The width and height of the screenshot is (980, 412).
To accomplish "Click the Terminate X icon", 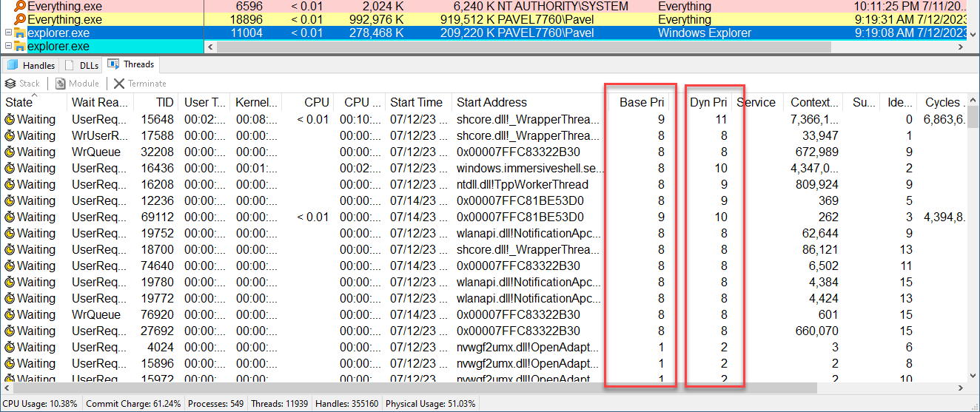I will click(119, 84).
